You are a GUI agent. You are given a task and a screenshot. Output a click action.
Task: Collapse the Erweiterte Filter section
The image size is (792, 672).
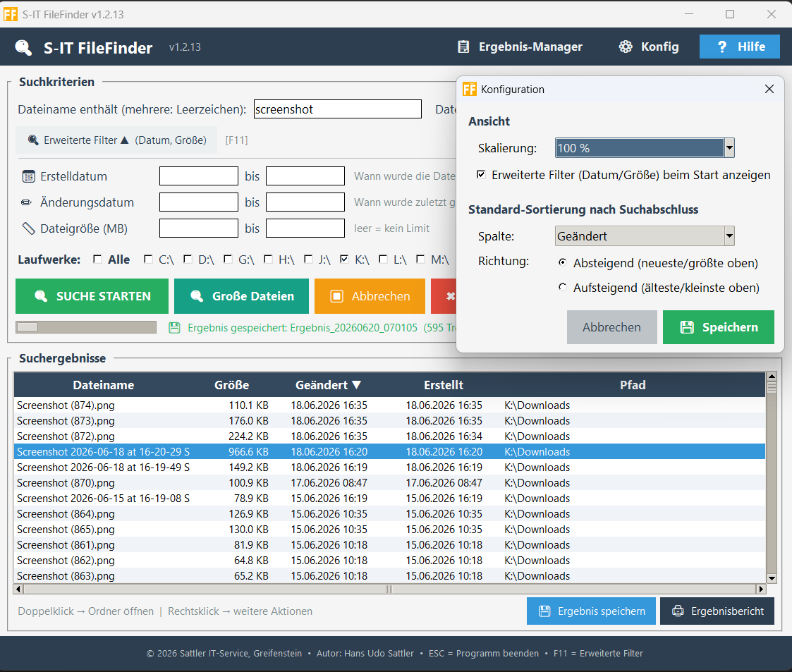pos(116,140)
